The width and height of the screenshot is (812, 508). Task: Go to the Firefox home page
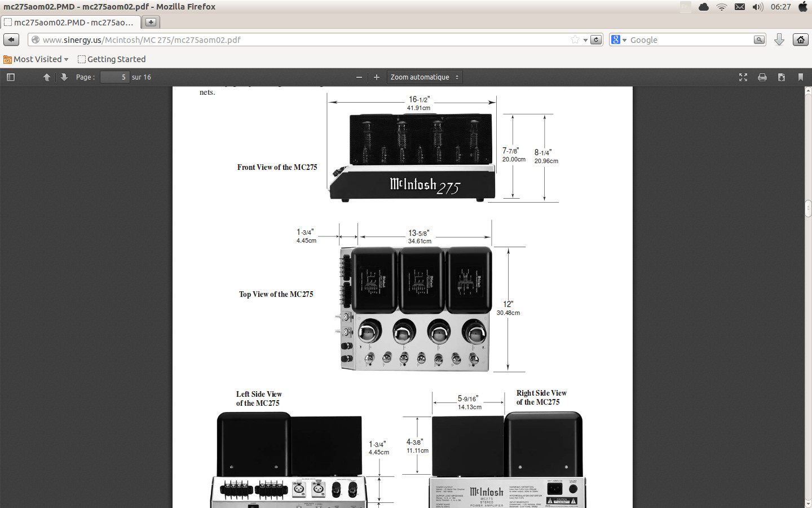tap(801, 40)
